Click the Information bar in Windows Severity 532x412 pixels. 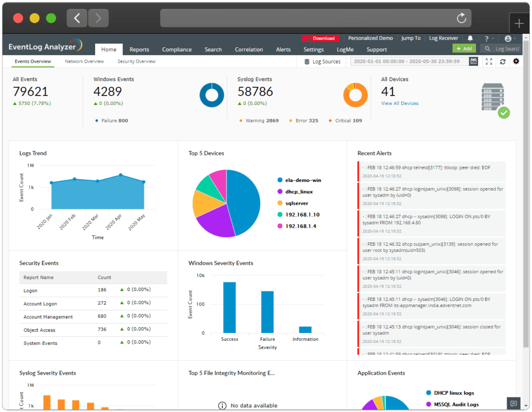click(305, 329)
